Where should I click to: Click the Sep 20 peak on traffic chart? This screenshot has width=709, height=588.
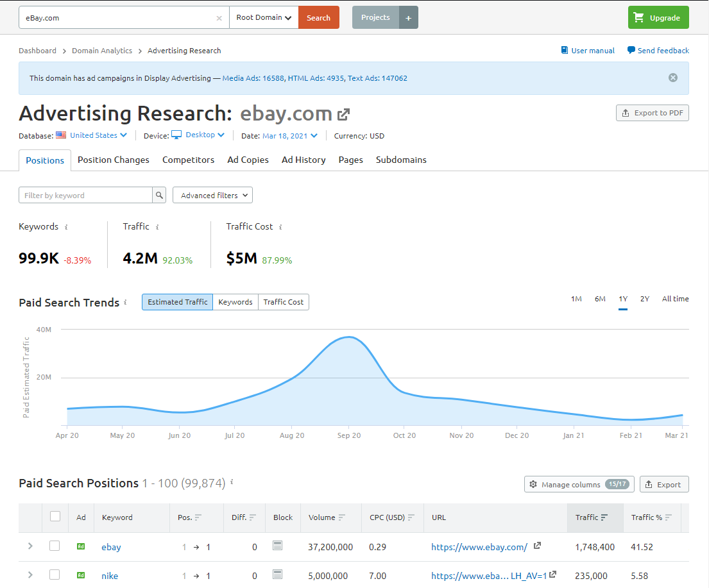tap(348, 337)
